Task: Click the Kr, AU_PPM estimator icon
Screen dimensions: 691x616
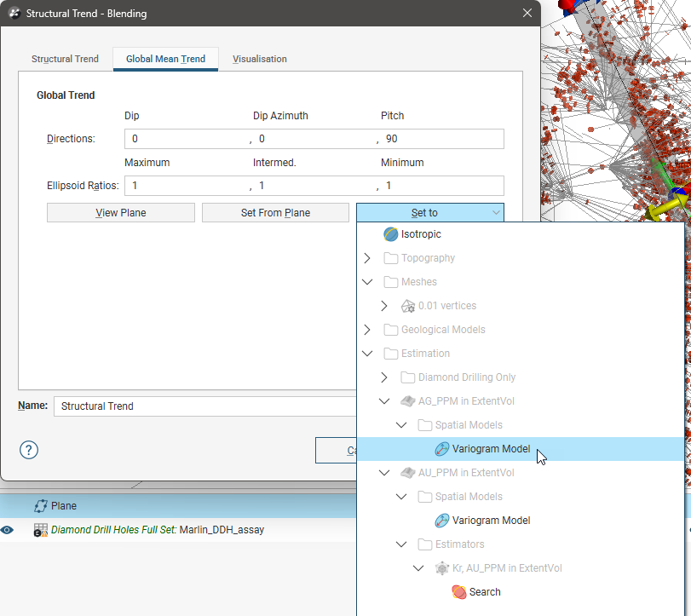Action: coord(442,568)
